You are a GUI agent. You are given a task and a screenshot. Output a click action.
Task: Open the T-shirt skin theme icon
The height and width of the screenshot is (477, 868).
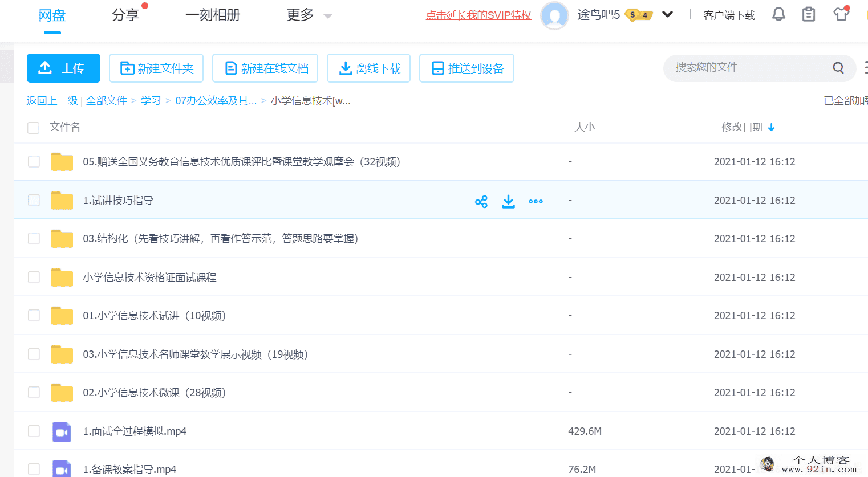click(841, 14)
